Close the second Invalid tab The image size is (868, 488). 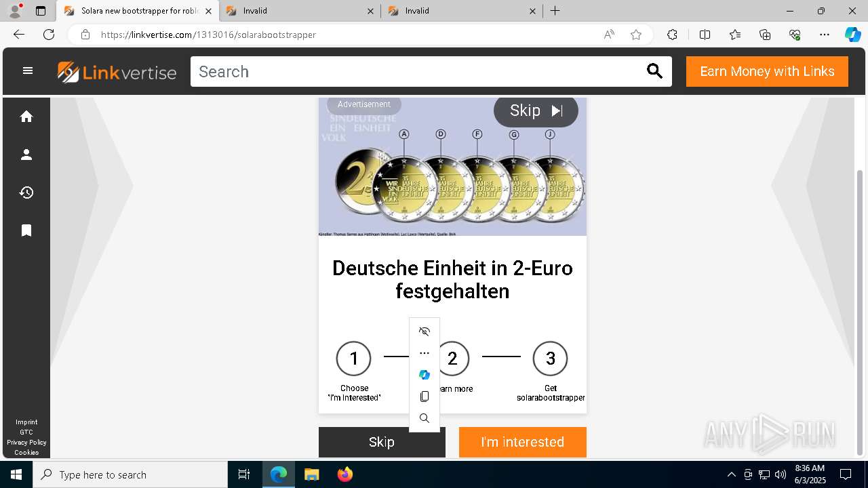pyautogui.click(x=532, y=11)
